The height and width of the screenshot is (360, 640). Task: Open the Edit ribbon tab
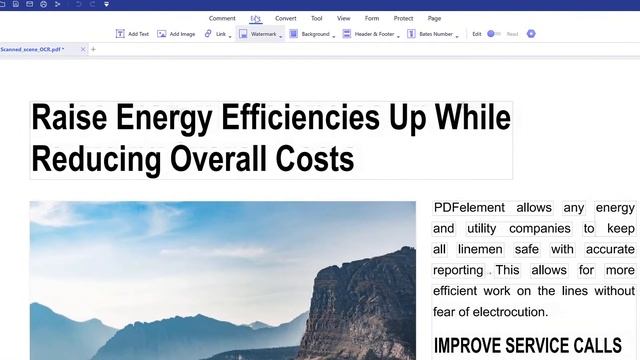(256, 19)
